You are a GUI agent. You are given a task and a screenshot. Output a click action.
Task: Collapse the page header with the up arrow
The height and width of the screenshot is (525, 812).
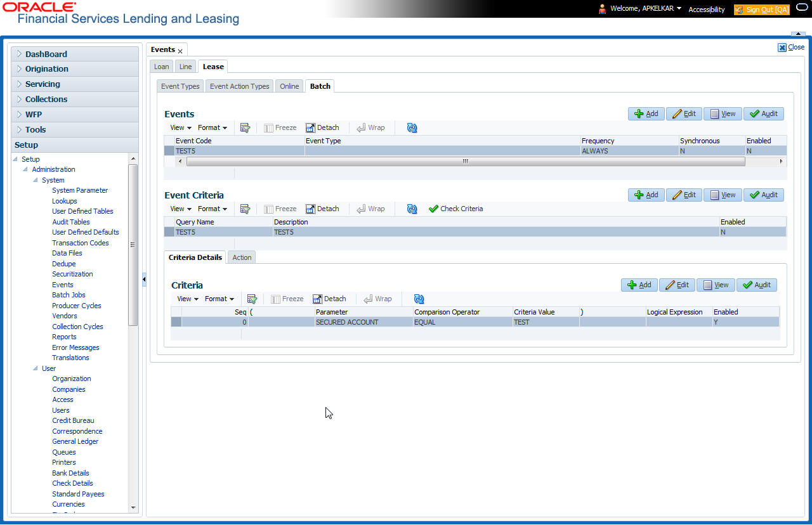click(798, 34)
